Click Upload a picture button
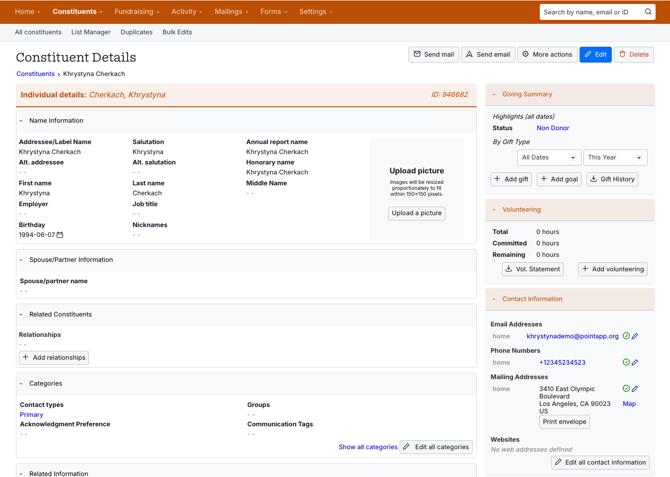Image resolution: width=670 pixels, height=477 pixels. click(417, 213)
